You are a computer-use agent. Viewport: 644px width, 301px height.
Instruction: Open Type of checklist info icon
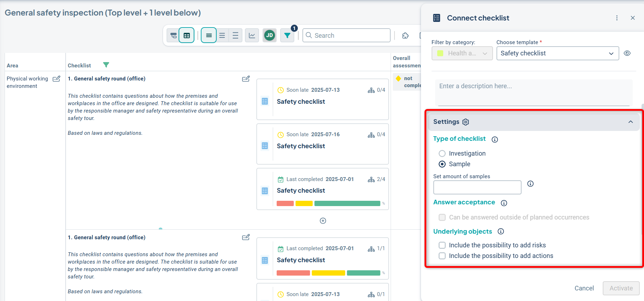[495, 139]
